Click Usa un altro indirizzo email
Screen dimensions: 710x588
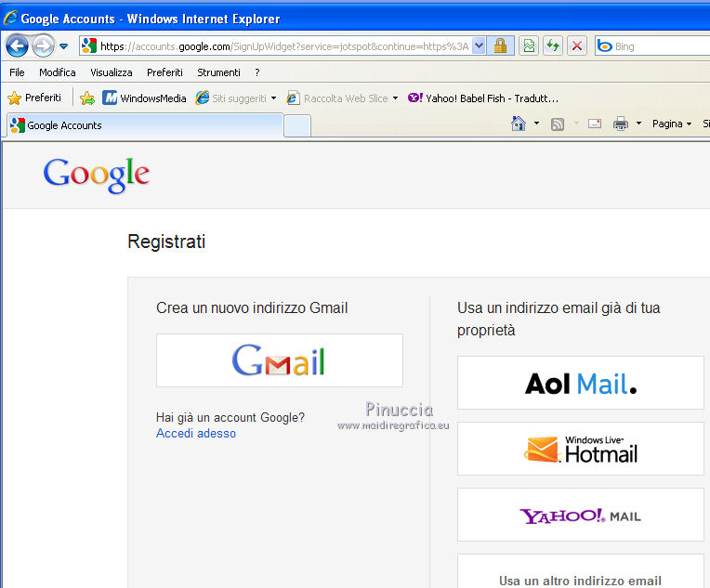coord(581,571)
